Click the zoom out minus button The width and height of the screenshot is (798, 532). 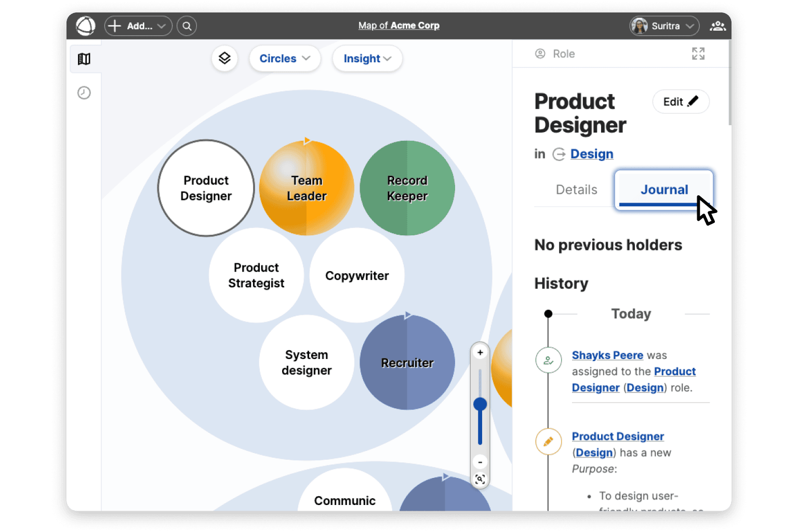point(480,462)
